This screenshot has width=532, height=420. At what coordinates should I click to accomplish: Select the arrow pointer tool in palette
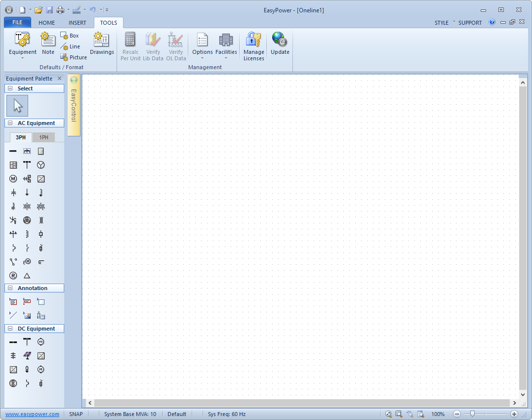coord(18,106)
